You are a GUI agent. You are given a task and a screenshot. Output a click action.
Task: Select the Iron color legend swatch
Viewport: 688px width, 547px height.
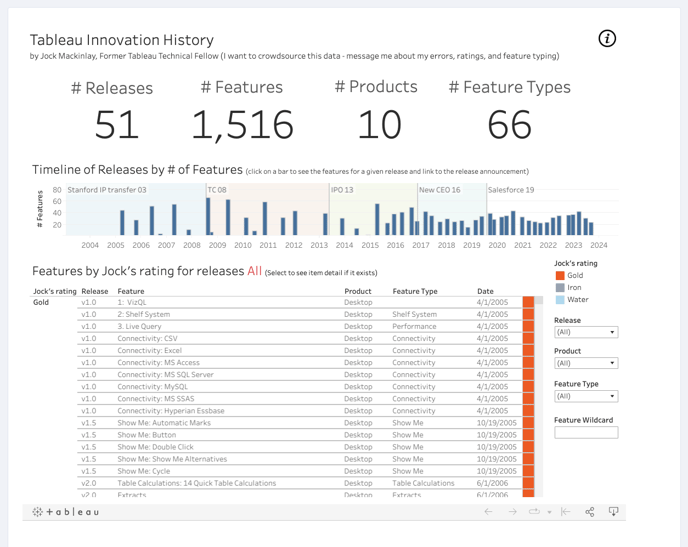click(560, 287)
